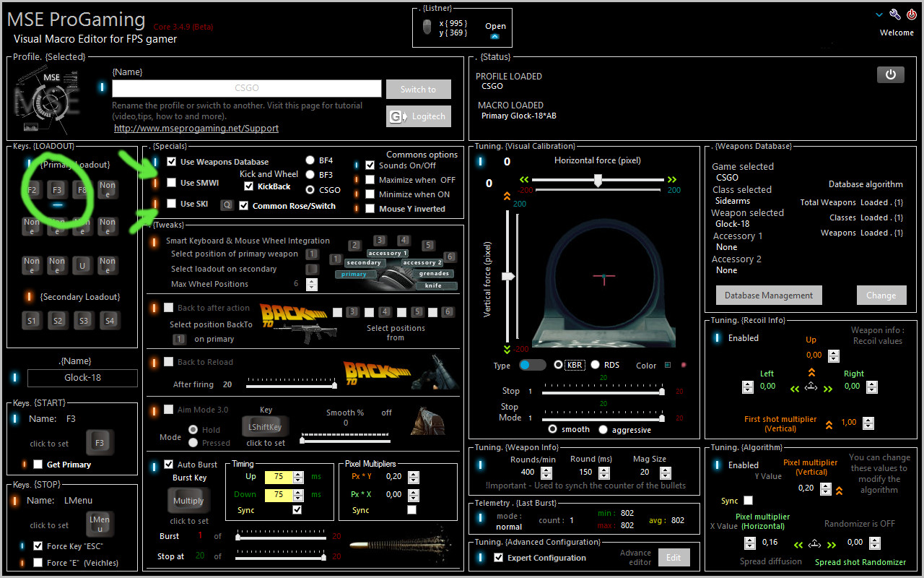
Task: Adjust Max Wheel Positions stepper
Action: [x=312, y=284]
